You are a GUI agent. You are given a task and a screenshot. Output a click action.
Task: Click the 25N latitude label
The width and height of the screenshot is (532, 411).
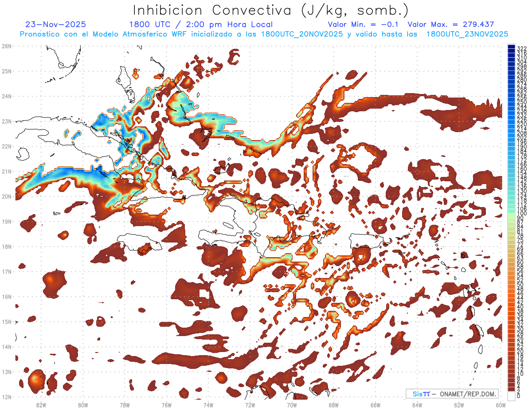coord(6,71)
